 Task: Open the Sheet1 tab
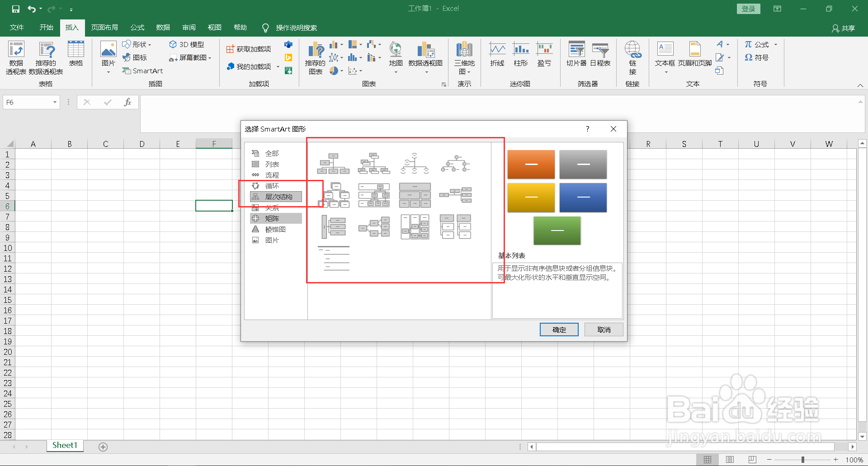coord(65,445)
